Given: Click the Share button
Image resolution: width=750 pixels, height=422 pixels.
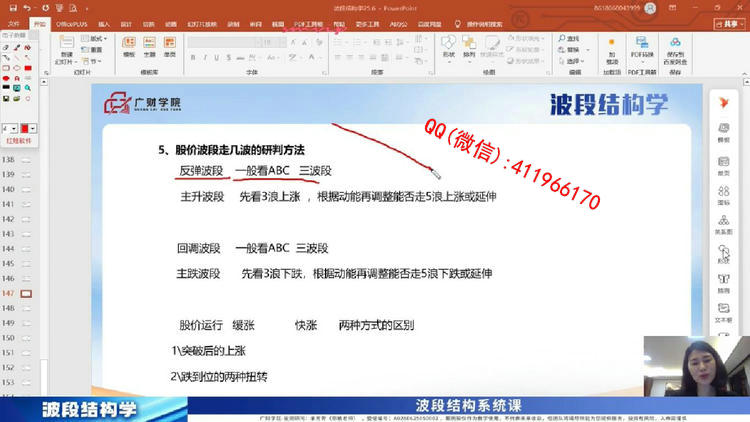Looking at the screenshot, I should coord(729,24).
